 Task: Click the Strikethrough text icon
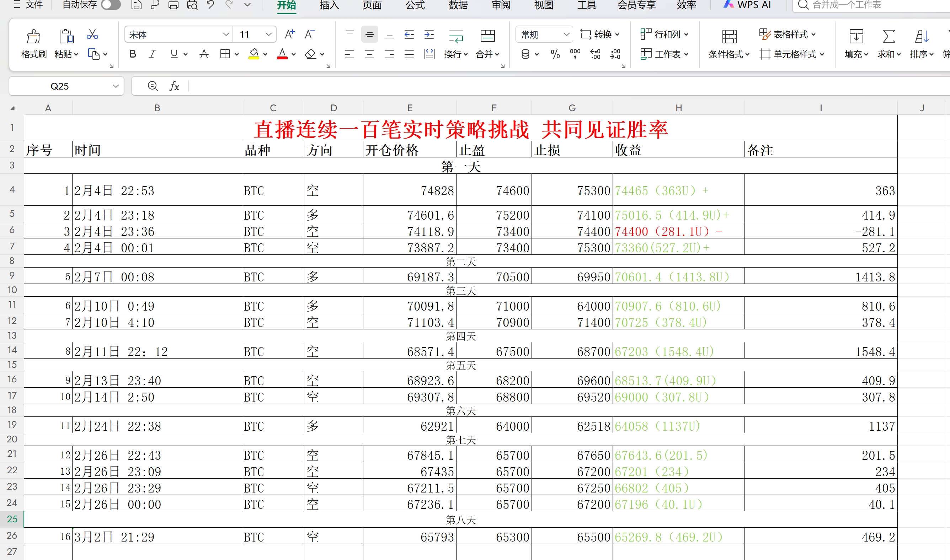pos(204,54)
